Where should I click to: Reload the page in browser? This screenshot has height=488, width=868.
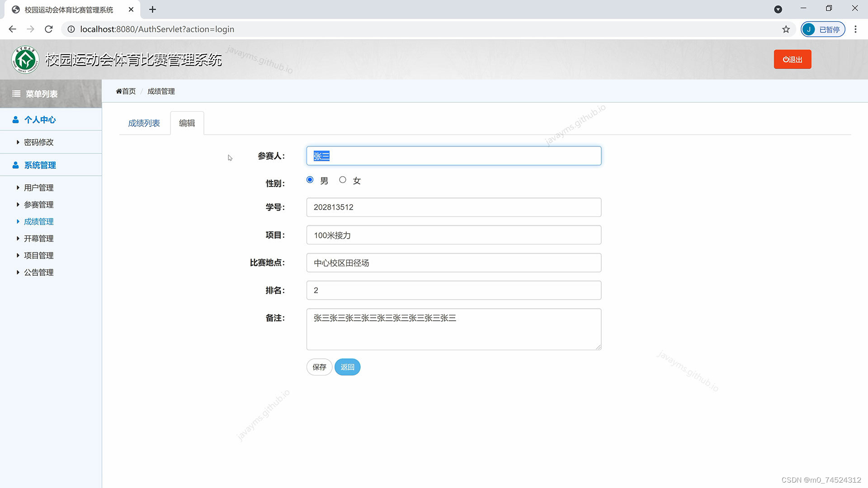[49, 29]
